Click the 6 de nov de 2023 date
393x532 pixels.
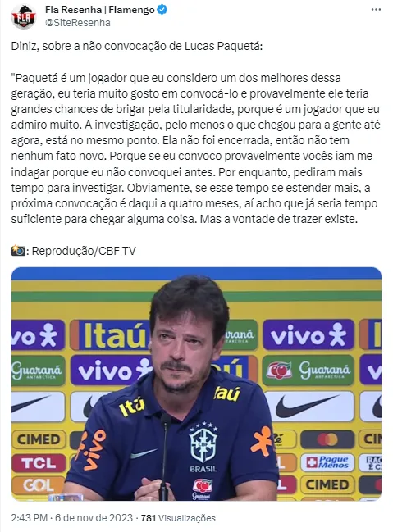click(94, 518)
